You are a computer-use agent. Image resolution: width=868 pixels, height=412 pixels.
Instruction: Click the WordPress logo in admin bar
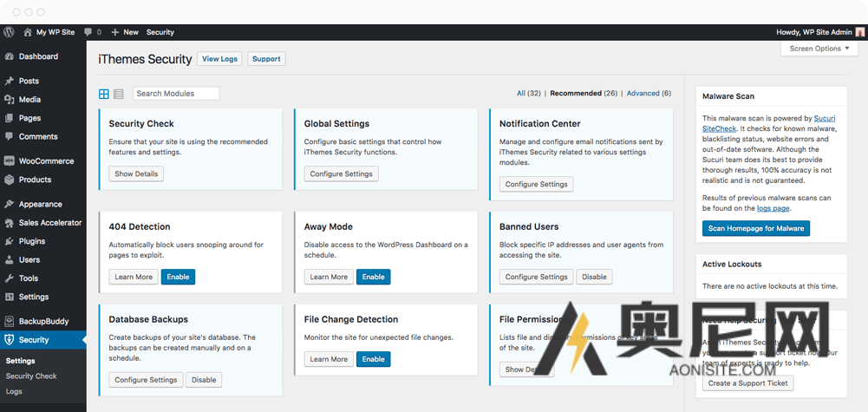(x=9, y=32)
